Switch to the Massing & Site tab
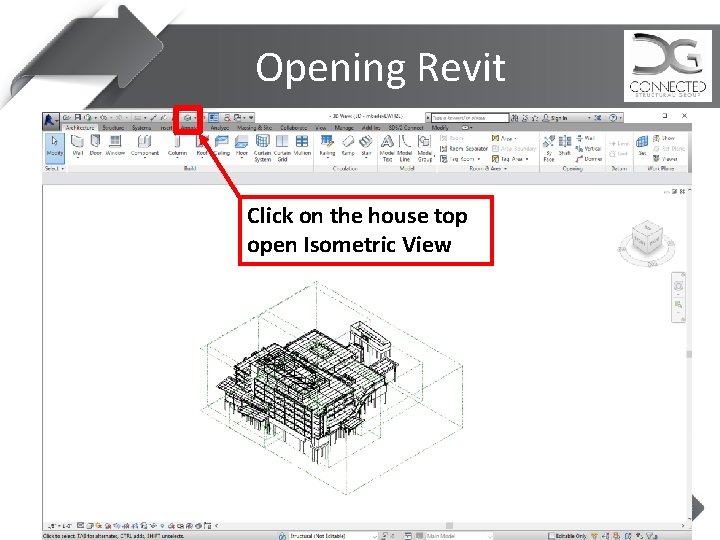720x540 pixels. click(254, 128)
